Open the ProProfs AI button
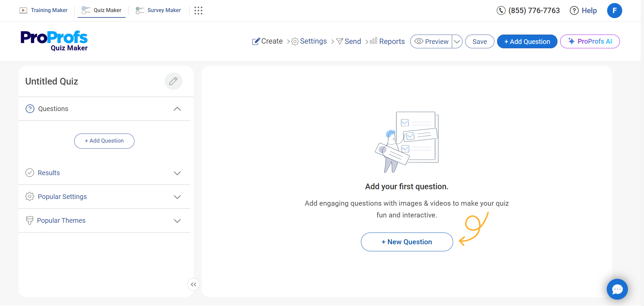The height and width of the screenshot is (306, 644). [590, 42]
